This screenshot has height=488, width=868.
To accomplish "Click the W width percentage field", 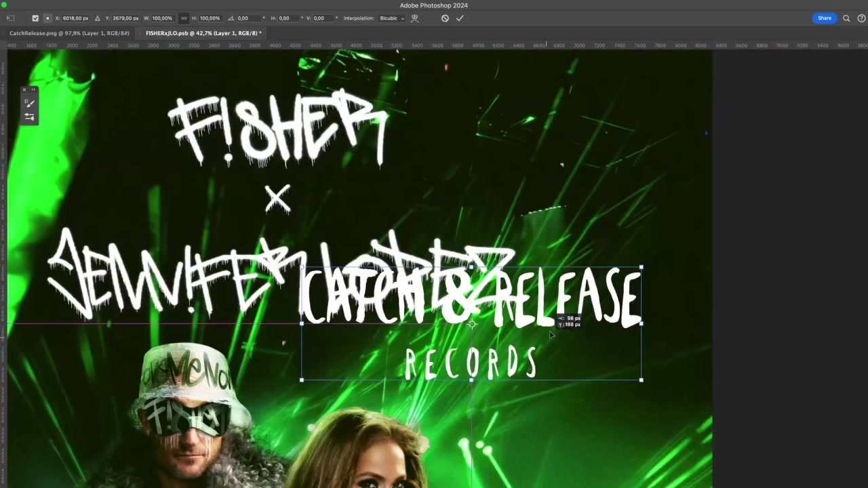I will coord(162,18).
